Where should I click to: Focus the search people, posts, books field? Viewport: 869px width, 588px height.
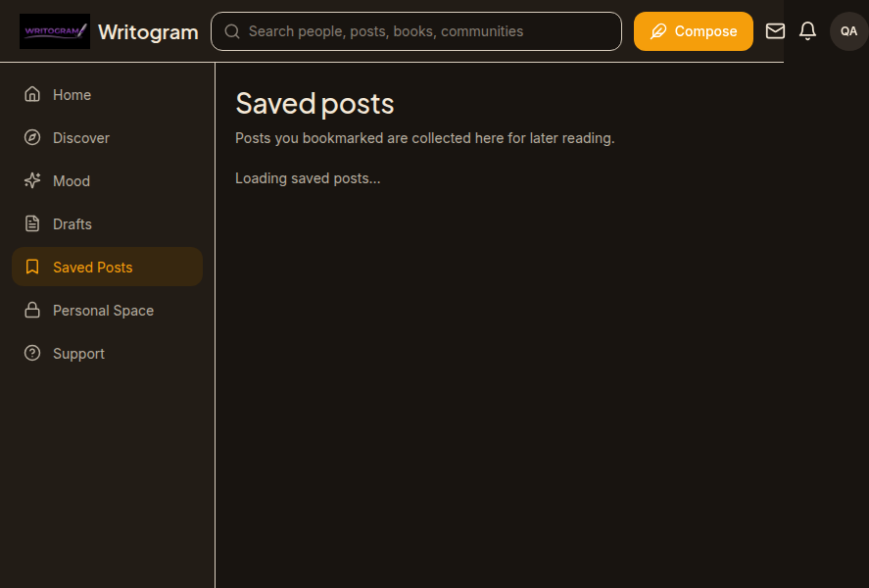416,31
